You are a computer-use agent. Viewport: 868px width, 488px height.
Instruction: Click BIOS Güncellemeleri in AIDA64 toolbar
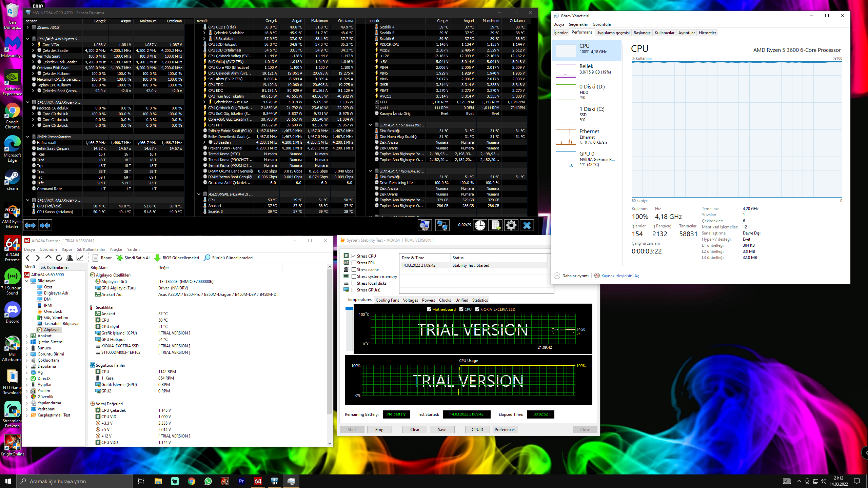177,258
